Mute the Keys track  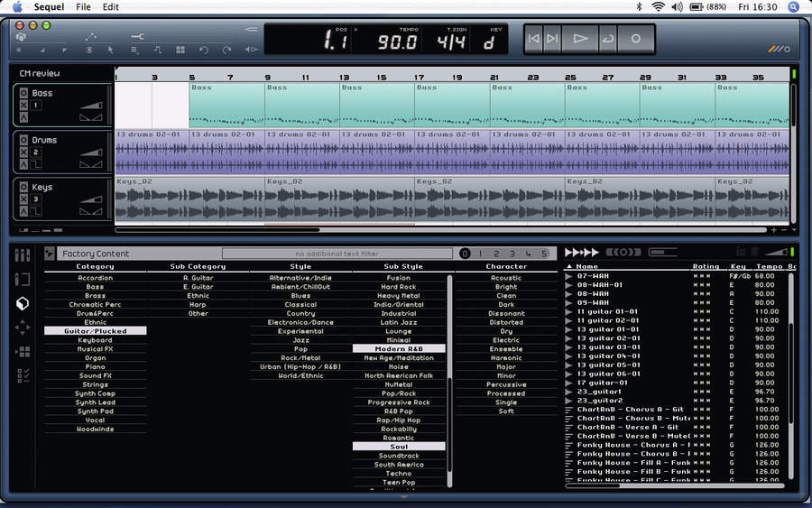tap(23, 199)
